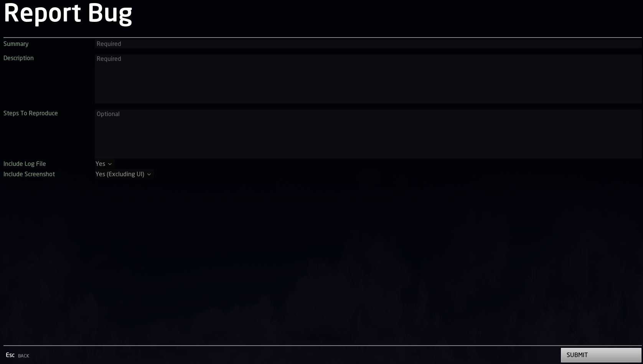The image size is (643, 364).
Task: Go back using the BACK label
Action: pyautogui.click(x=23, y=356)
